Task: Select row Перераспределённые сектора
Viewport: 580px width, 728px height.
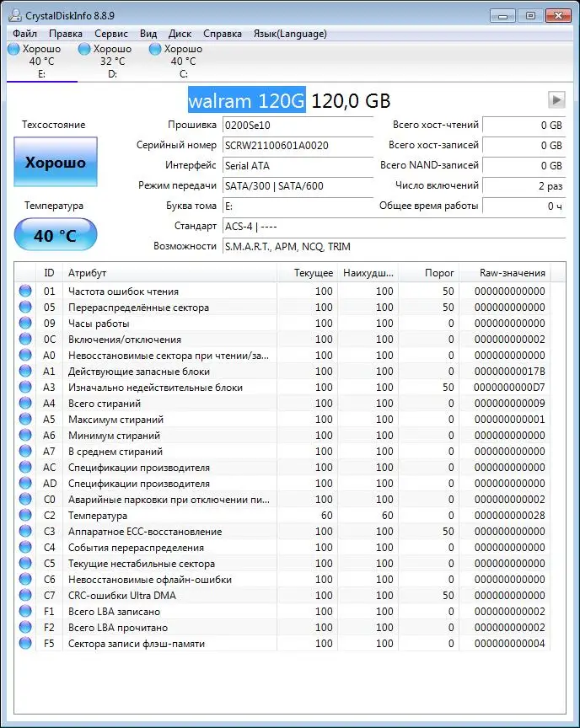Action: pyautogui.click(x=282, y=307)
